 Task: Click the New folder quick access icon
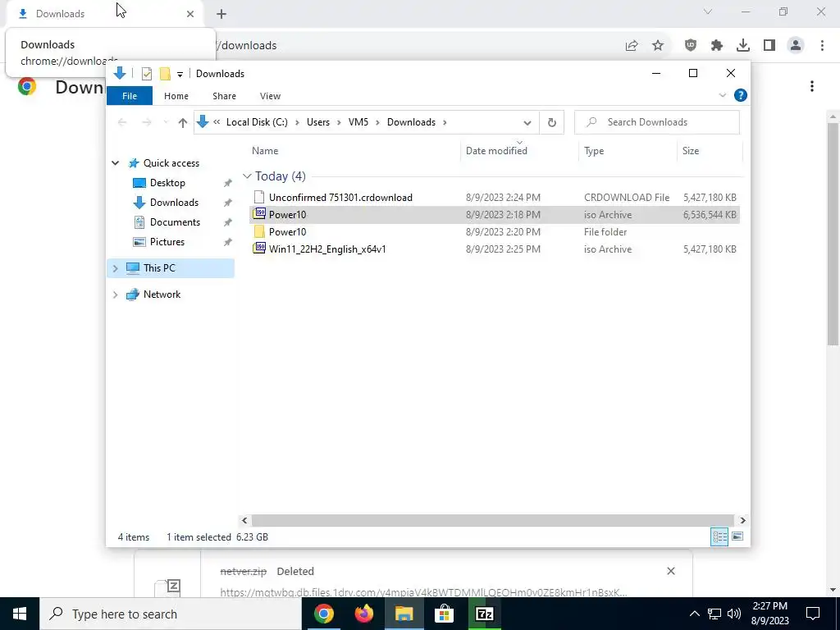[x=165, y=73]
